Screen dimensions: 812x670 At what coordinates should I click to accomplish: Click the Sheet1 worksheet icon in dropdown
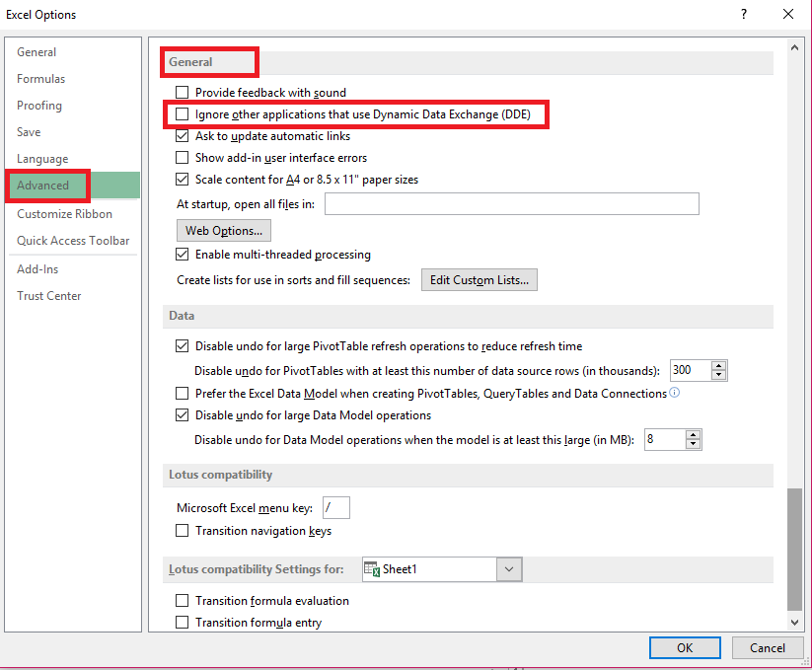(372, 569)
